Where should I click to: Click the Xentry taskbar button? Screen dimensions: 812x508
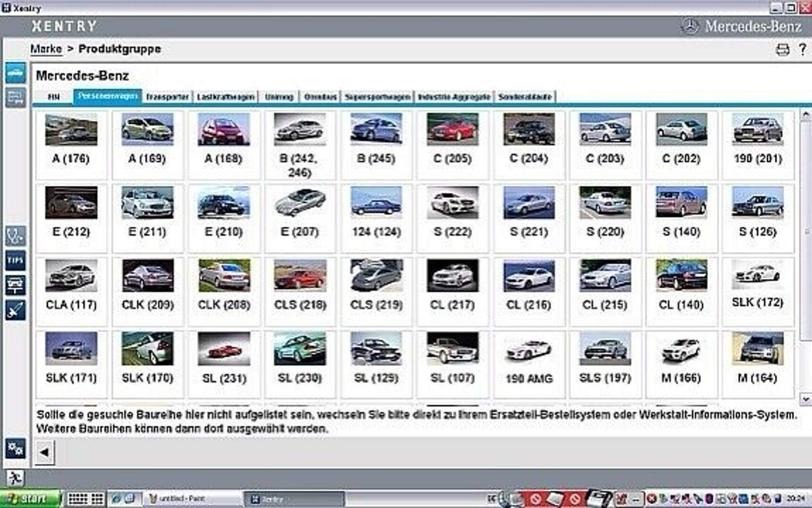coord(294,499)
